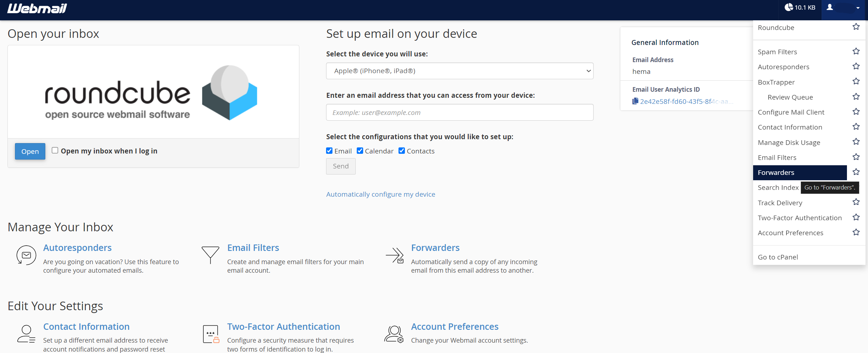868x353 pixels.
Task: Click the Account Preferences user-gear icon
Action: point(394,334)
